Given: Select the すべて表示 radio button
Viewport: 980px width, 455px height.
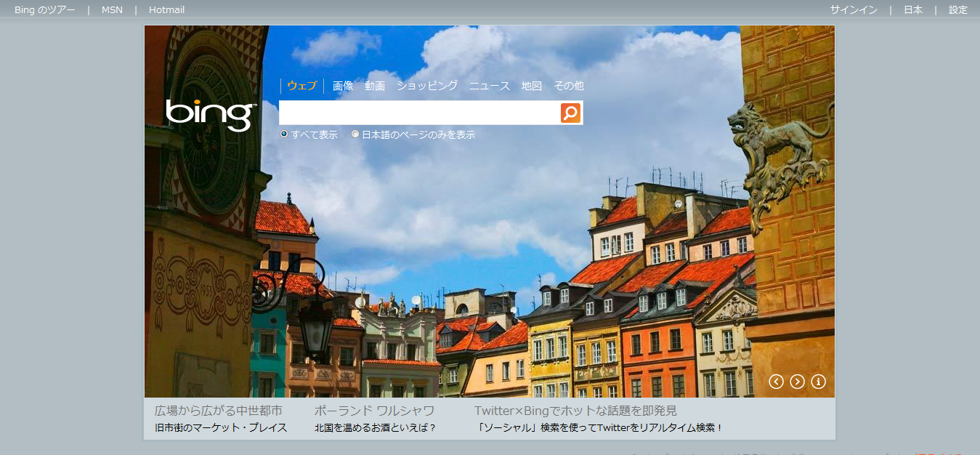Looking at the screenshot, I should 284,134.
